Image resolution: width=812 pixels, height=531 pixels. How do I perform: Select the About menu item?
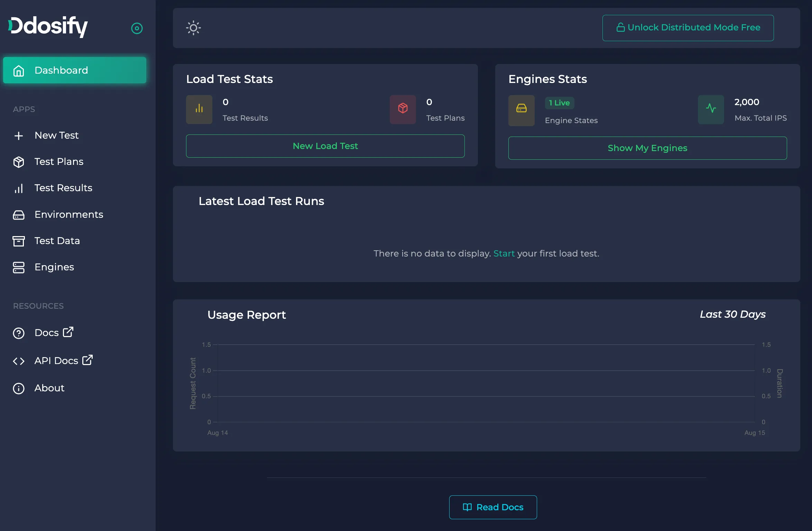coord(49,388)
